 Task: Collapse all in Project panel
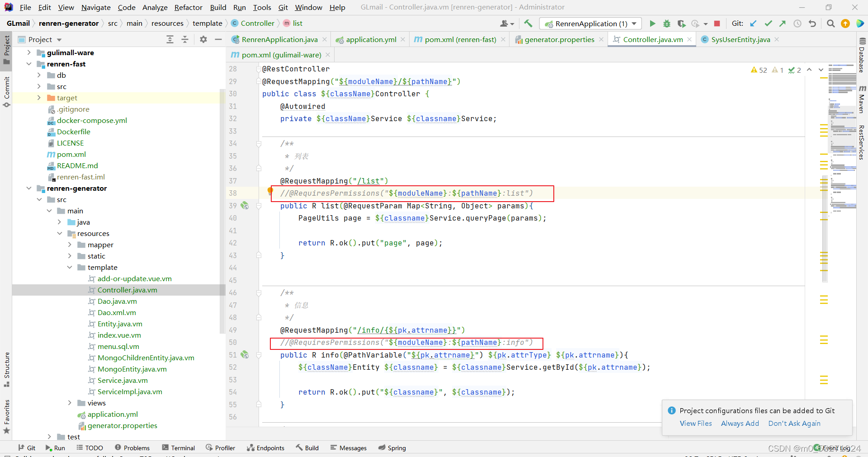click(x=185, y=39)
